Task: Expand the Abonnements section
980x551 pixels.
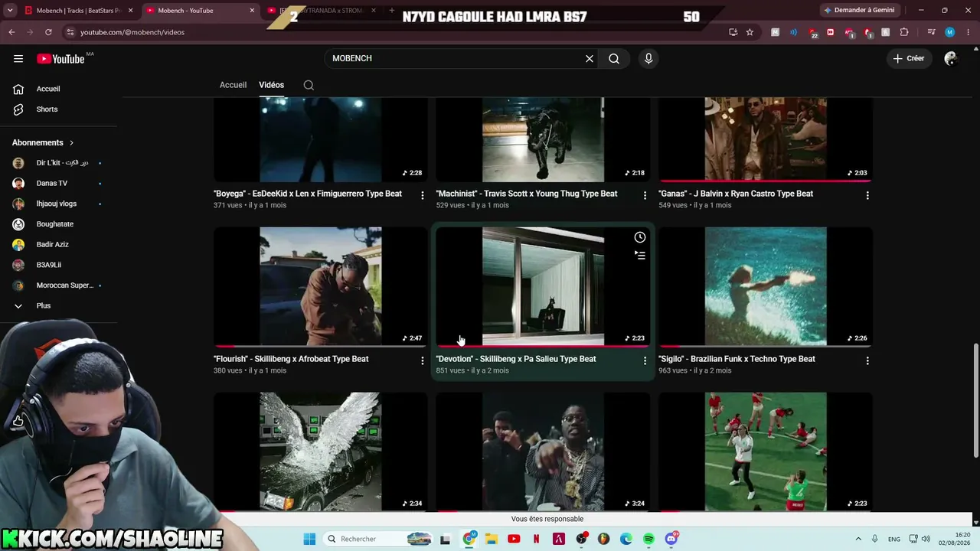Action: 43,142
